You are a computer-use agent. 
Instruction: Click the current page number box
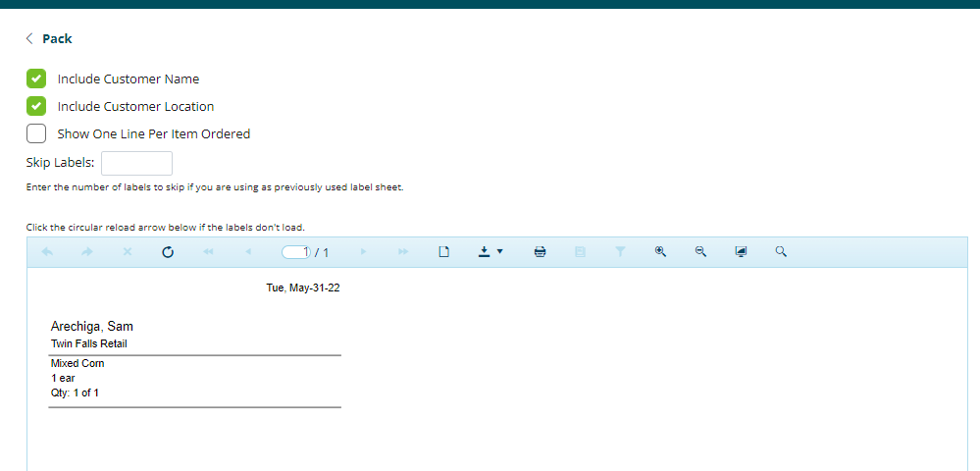296,252
